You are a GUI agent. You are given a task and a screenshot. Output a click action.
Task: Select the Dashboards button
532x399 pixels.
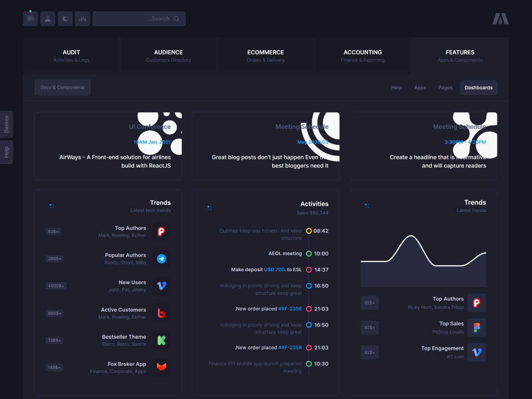click(478, 88)
